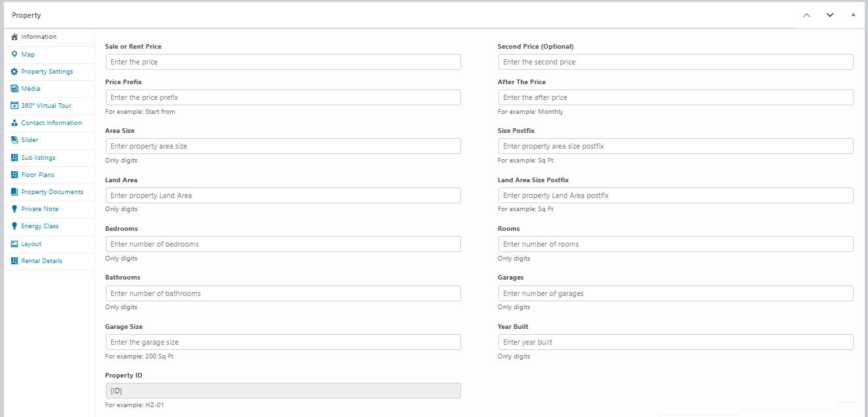
Task: Click the Garage Size input field
Action: 283,342
